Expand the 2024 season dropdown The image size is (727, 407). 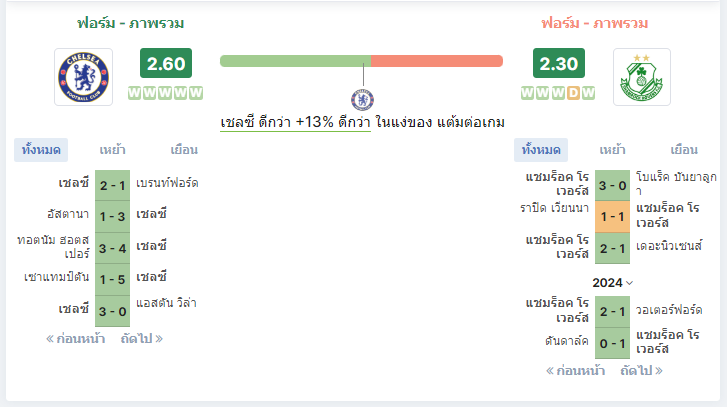(612, 283)
